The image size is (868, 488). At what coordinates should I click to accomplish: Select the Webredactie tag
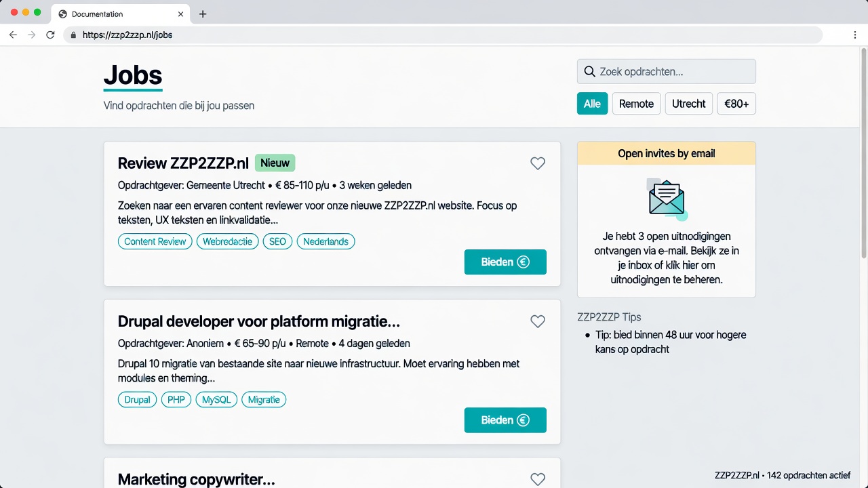[227, 241]
